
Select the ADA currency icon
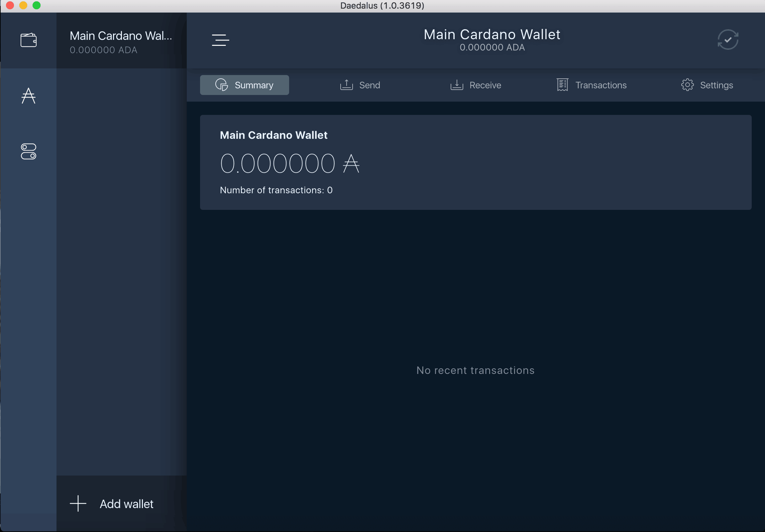click(29, 95)
